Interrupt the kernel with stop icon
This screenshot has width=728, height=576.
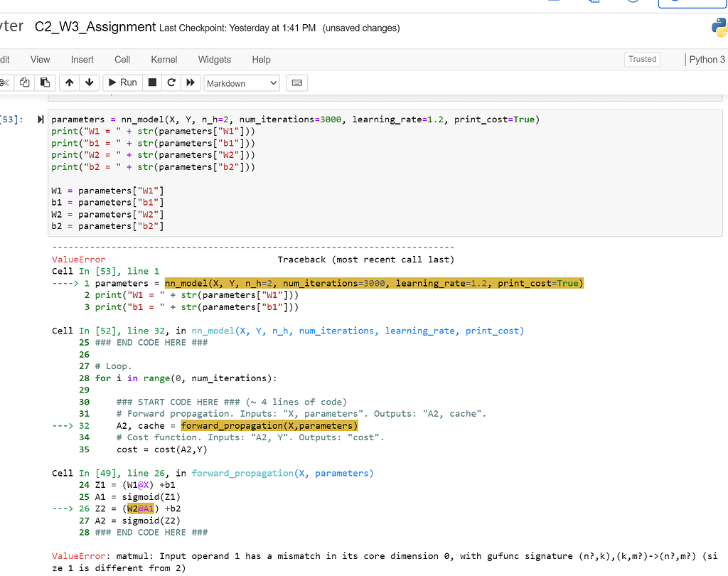[x=151, y=82]
